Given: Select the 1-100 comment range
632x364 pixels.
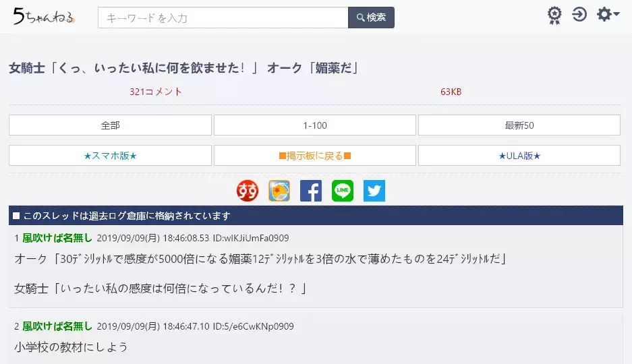Looking at the screenshot, I should [315, 125].
